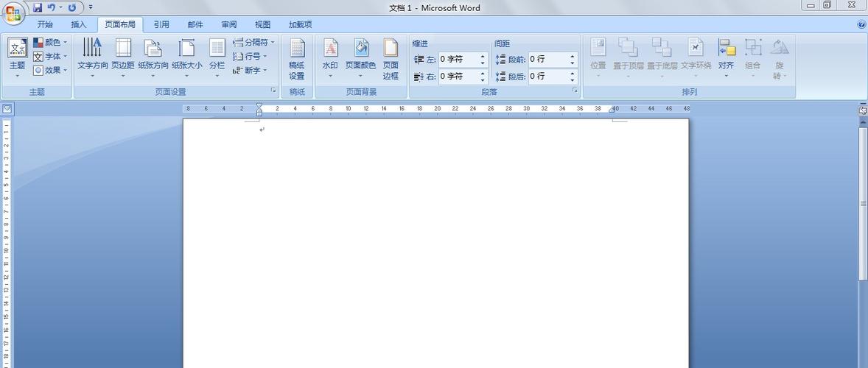Open 稿纸设置 manuscript paper settings
Screen dimensions: 868x368
pyautogui.click(x=297, y=59)
